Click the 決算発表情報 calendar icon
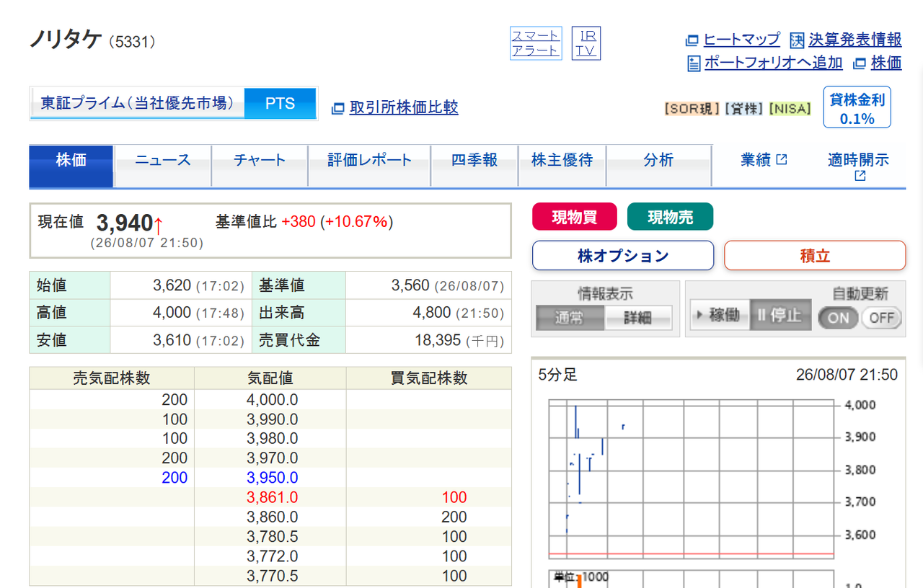The image size is (923, 588). [797, 40]
